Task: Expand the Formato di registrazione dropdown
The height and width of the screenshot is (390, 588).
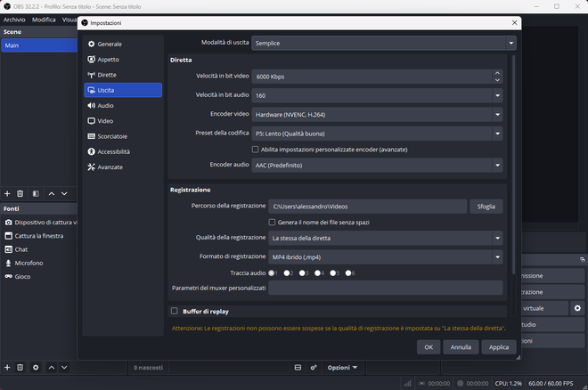Action: 386,257
